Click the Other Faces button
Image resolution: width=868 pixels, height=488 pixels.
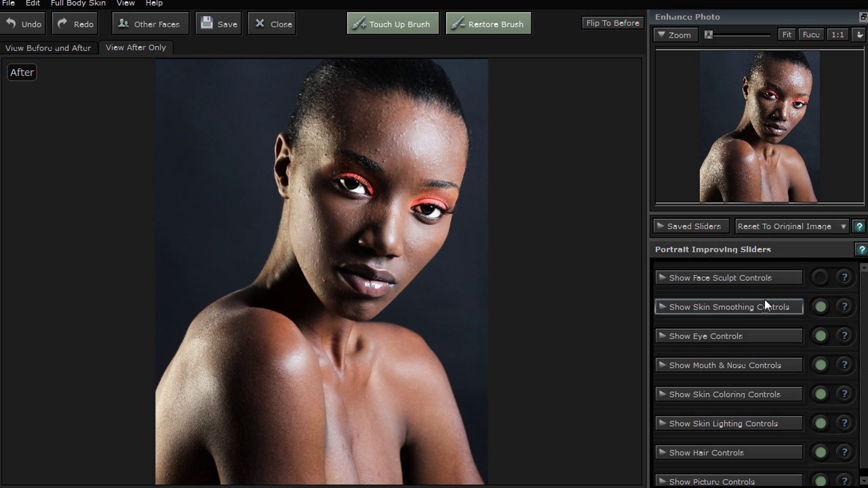coord(150,24)
